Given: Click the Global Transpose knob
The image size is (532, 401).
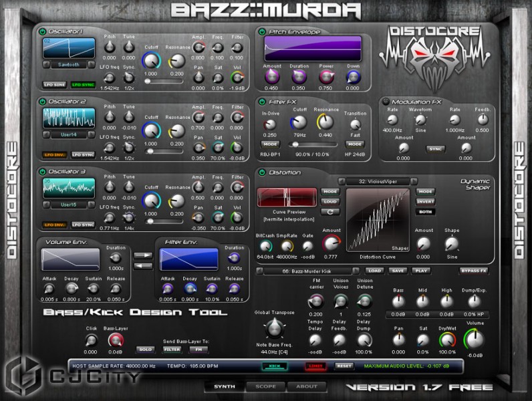Looking at the screenshot, I should pyautogui.click(x=274, y=328).
